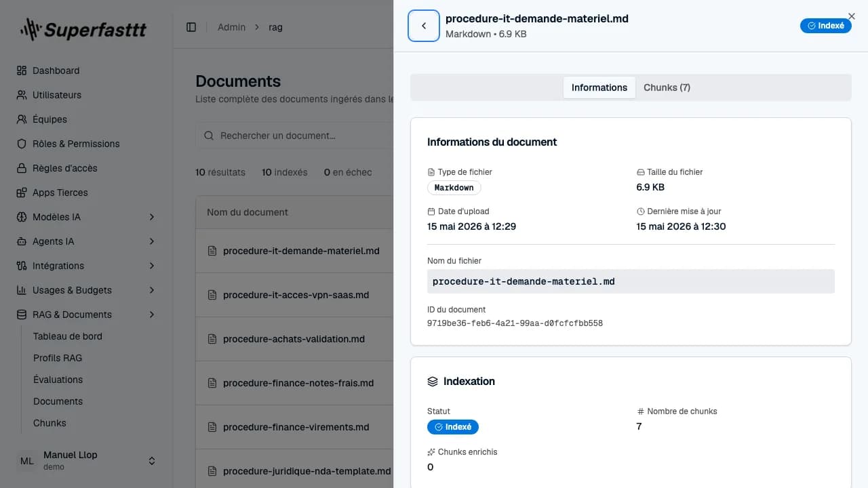Image resolution: width=868 pixels, height=488 pixels.
Task: Select the document ID 9719be36 text
Action: 515,323
